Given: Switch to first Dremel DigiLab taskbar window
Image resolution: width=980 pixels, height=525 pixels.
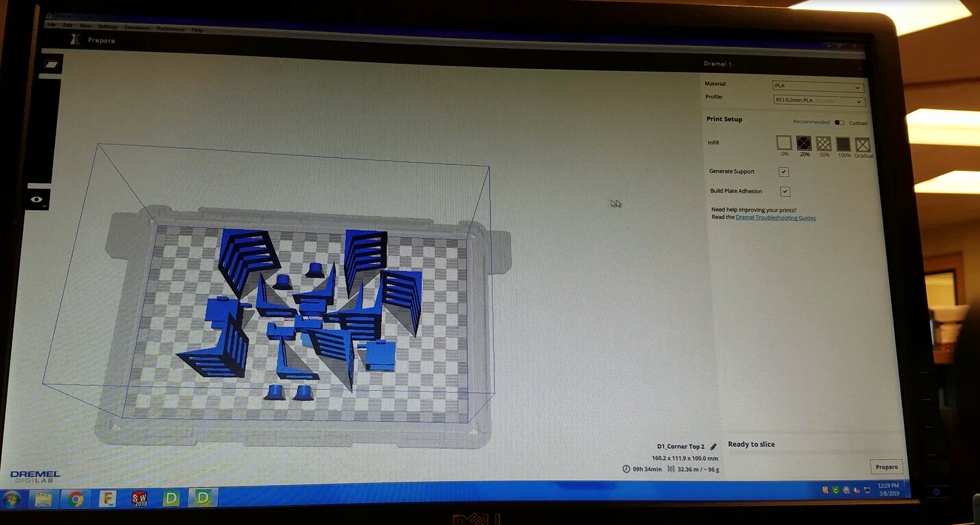Looking at the screenshot, I should click(x=171, y=498).
